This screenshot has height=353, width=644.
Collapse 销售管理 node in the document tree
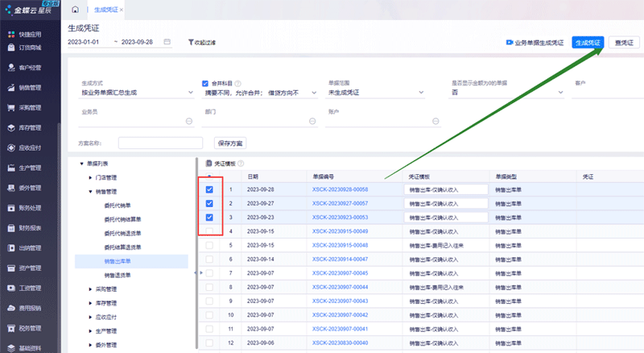tap(90, 192)
